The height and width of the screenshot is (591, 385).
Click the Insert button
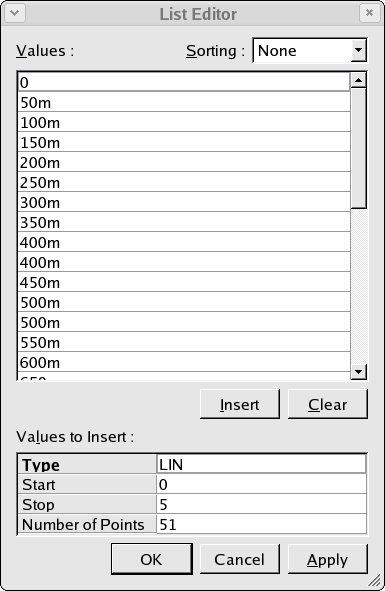240,404
